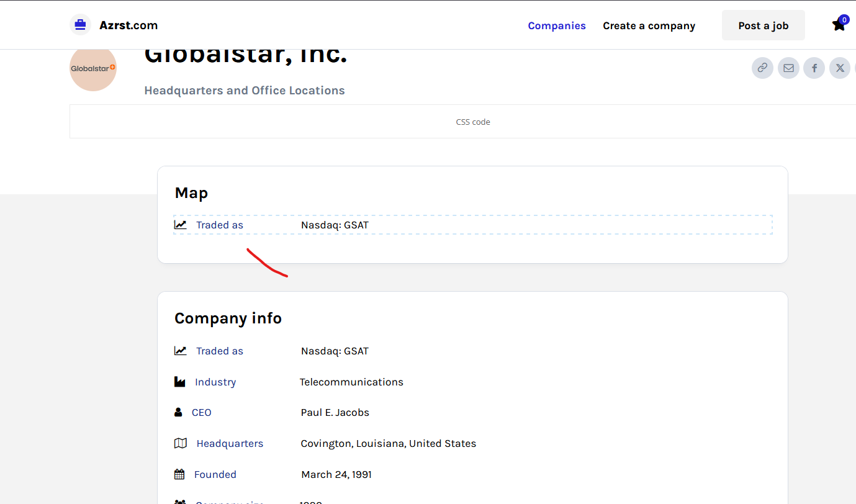
Task: Go to the Companies nav item
Action: point(557,25)
